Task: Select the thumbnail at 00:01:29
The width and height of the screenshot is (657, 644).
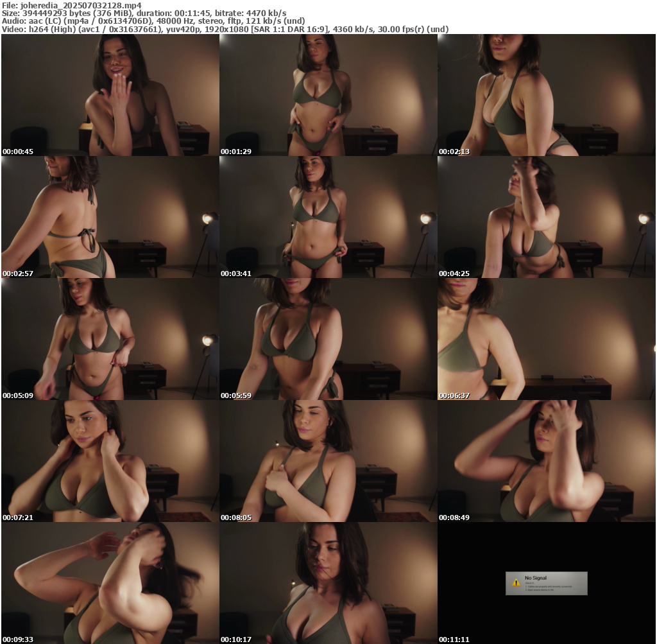Action: point(328,95)
